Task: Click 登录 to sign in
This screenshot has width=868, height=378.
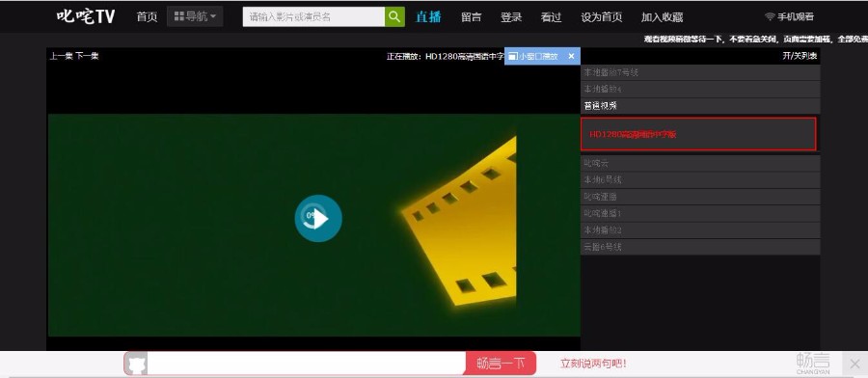Action: click(x=511, y=17)
